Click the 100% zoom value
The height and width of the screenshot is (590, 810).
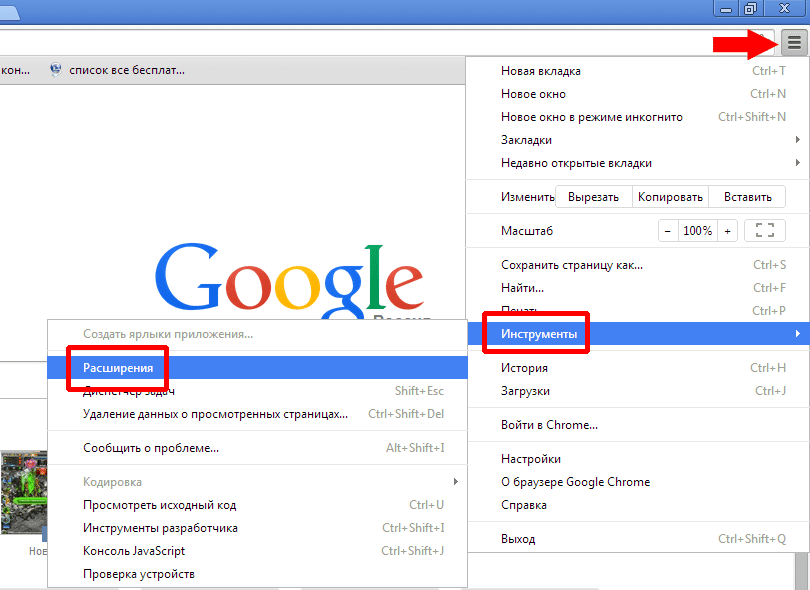click(697, 230)
